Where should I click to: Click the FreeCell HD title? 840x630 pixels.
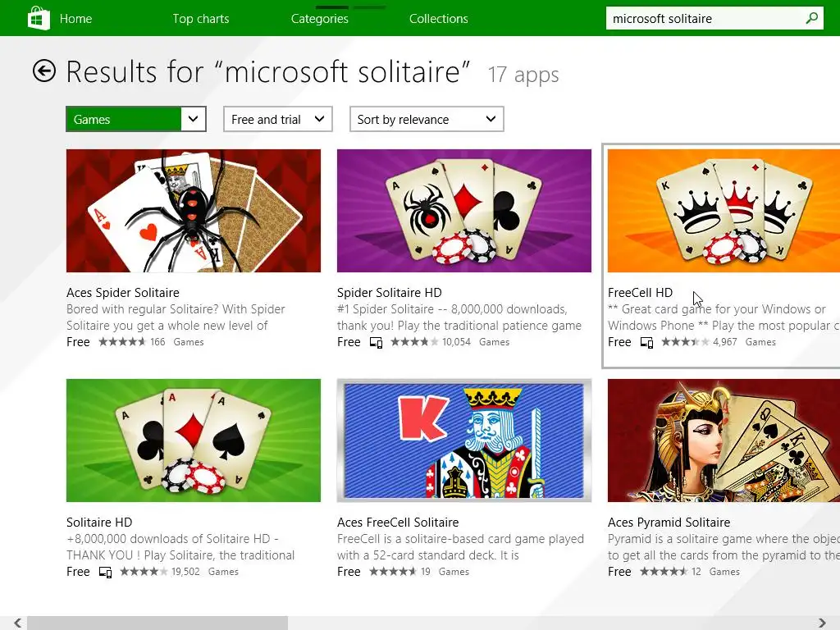640,293
